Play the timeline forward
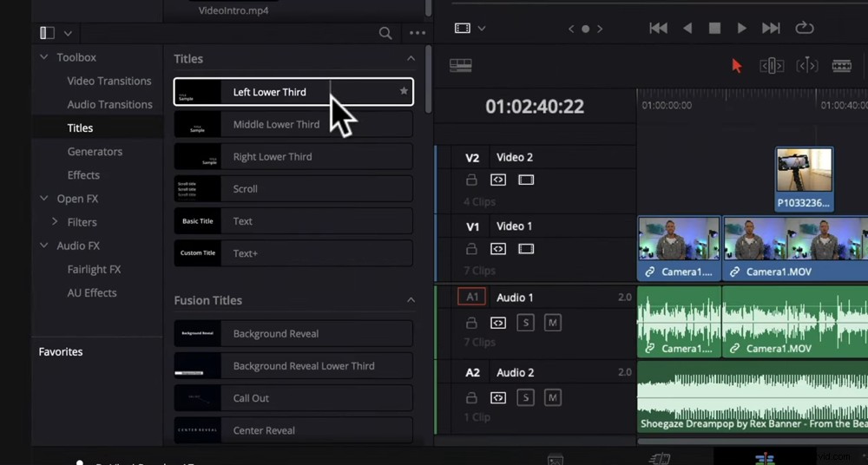Image resolution: width=868 pixels, height=465 pixels. coord(742,28)
